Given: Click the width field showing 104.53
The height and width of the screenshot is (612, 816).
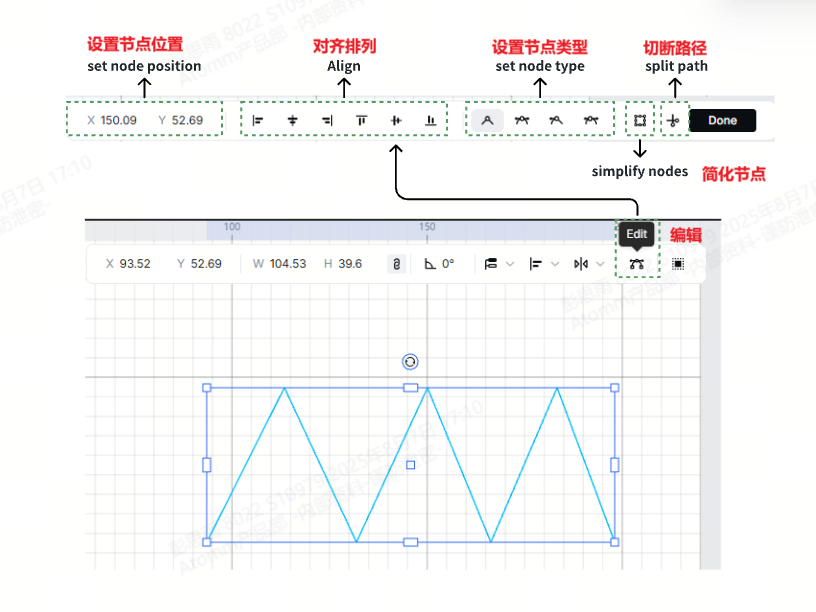Looking at the screenshot, I should coord(288,264).
